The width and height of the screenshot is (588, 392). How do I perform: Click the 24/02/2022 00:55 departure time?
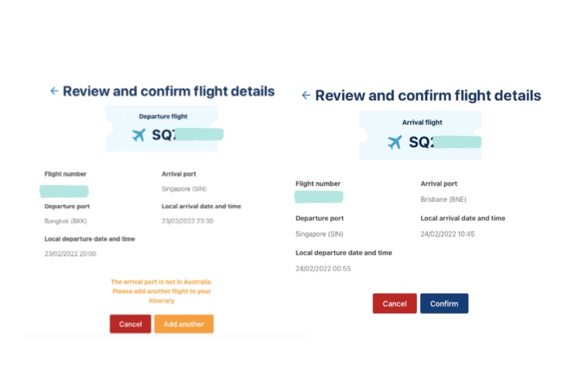pos(323,269)
